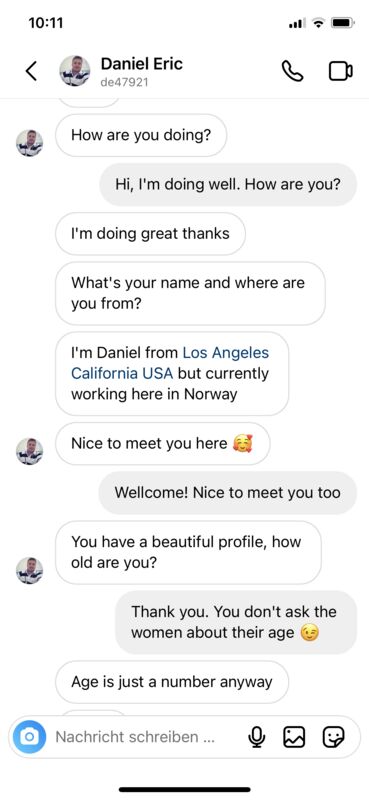369x800 pixels.
Task: Start a voice call with Daniel Eric
Action: tap(292, 71)
